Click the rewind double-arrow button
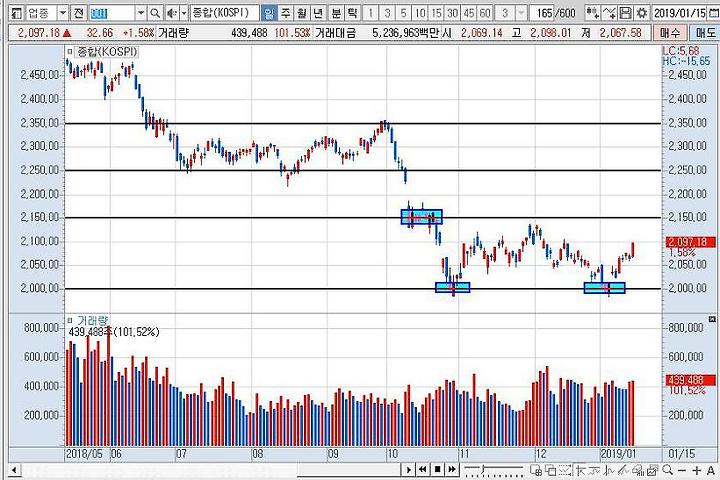Viewport: 720px width, 480px height. pos(422,470)
